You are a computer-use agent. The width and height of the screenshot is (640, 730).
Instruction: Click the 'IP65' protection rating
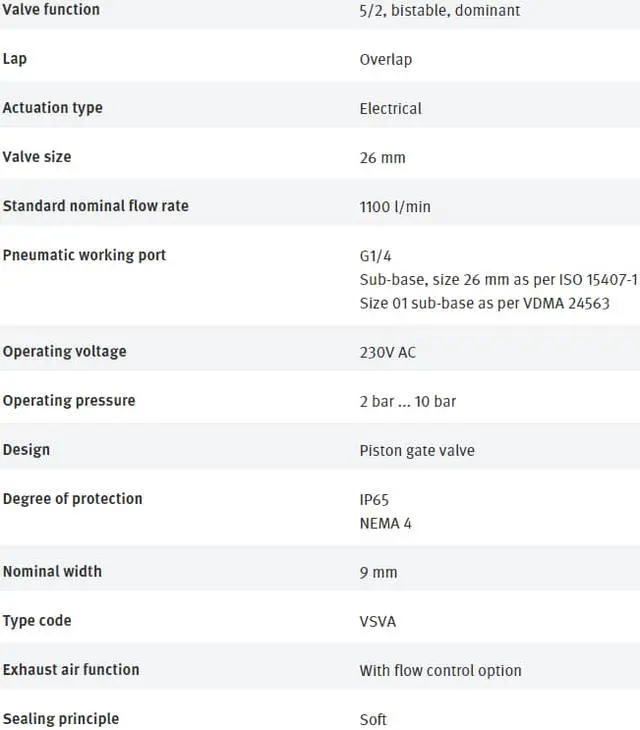pos(374,499)
